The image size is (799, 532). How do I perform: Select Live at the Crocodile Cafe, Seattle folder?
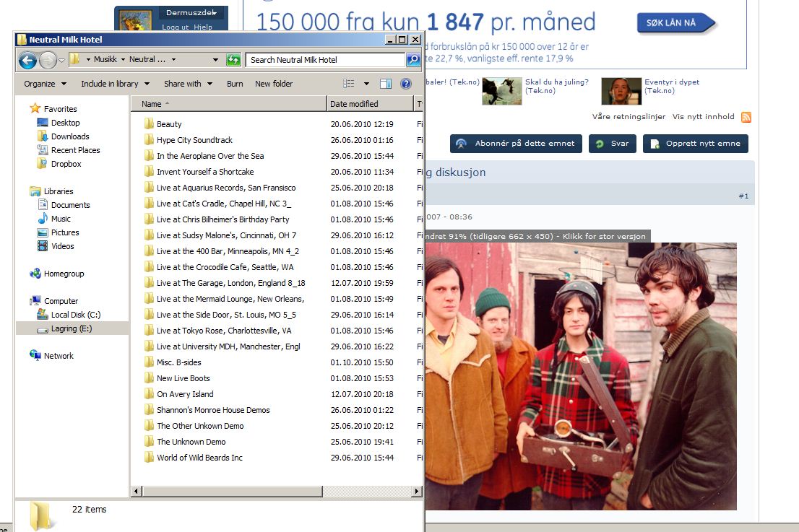[225, 267]
